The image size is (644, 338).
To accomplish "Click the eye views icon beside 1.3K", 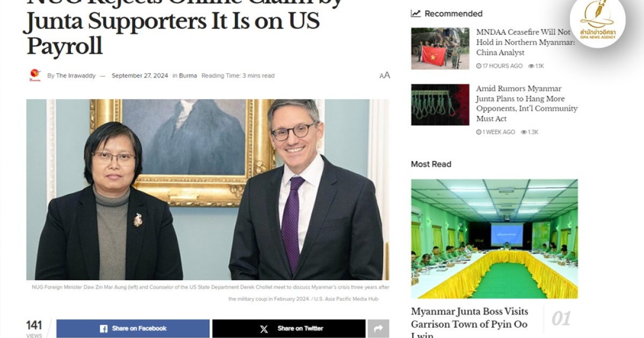I will click(x=524, y=132).
